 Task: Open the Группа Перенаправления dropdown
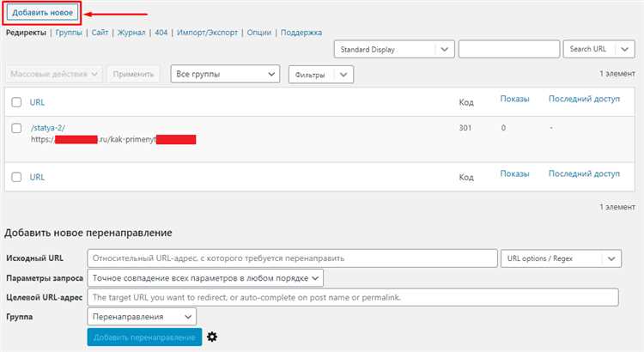tap(142, 317)
